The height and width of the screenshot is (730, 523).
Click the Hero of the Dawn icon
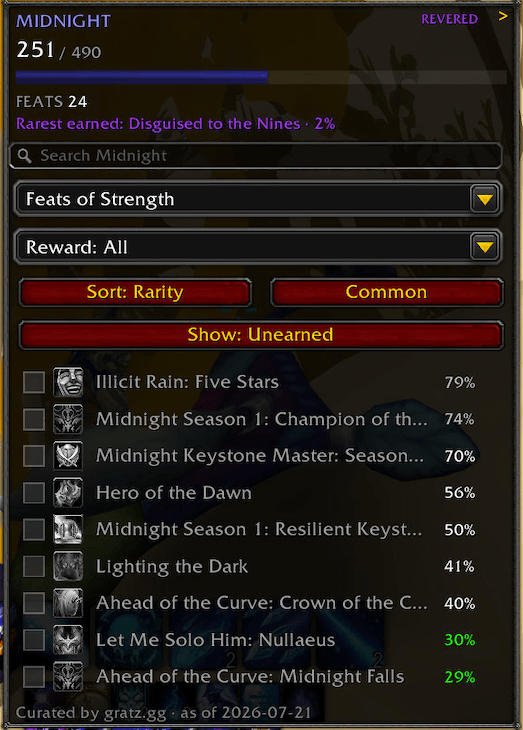(68, 493)
